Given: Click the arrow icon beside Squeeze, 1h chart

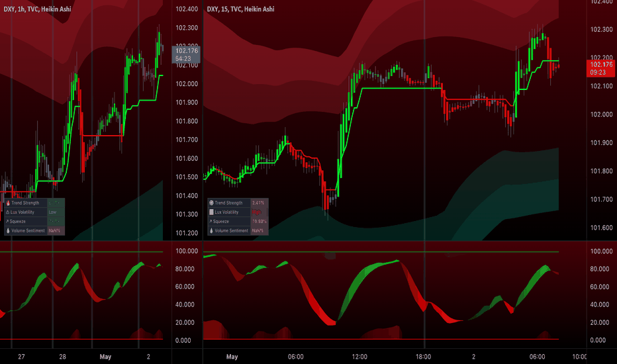Looking at the screenshot, I should click(x=7, y=222).
